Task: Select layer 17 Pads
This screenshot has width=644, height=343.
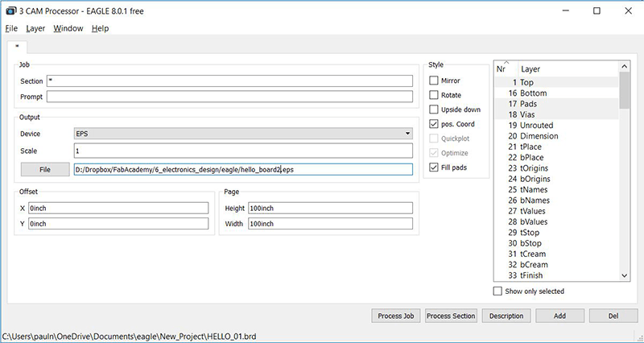Action: click(557, 104)
